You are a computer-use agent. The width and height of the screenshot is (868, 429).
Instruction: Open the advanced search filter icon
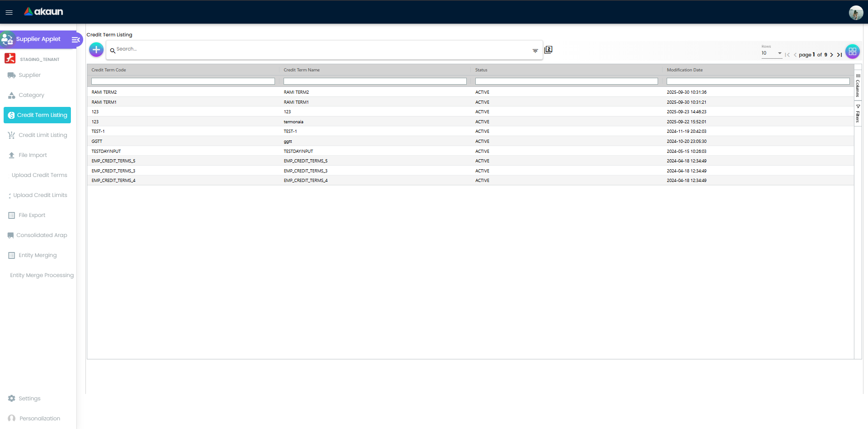pyautogui.click(x=535, y=50)
